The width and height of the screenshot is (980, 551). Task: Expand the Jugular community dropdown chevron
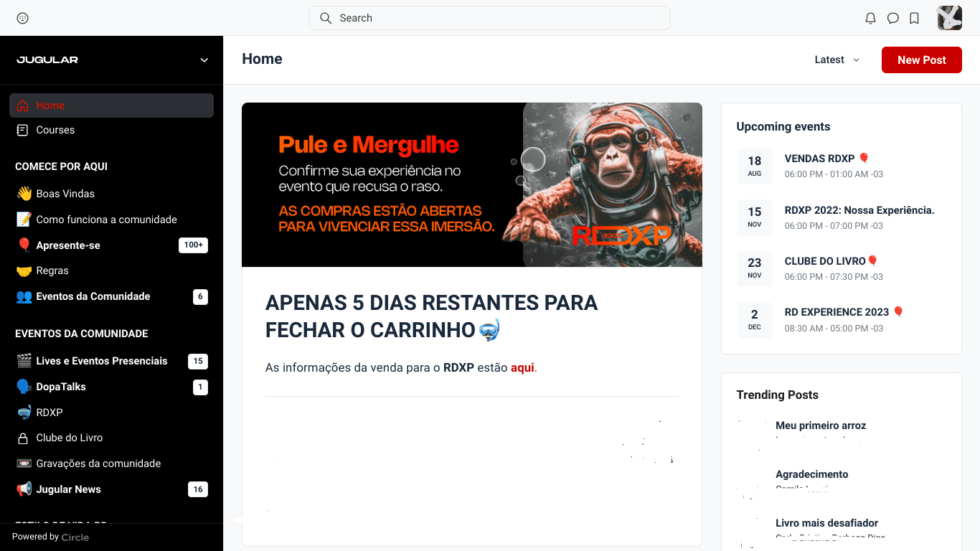pyautogui.click(x=204, y=60)
